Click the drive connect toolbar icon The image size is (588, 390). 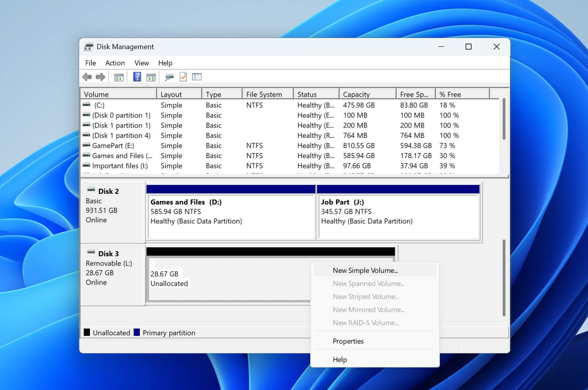tap(169, 77)
